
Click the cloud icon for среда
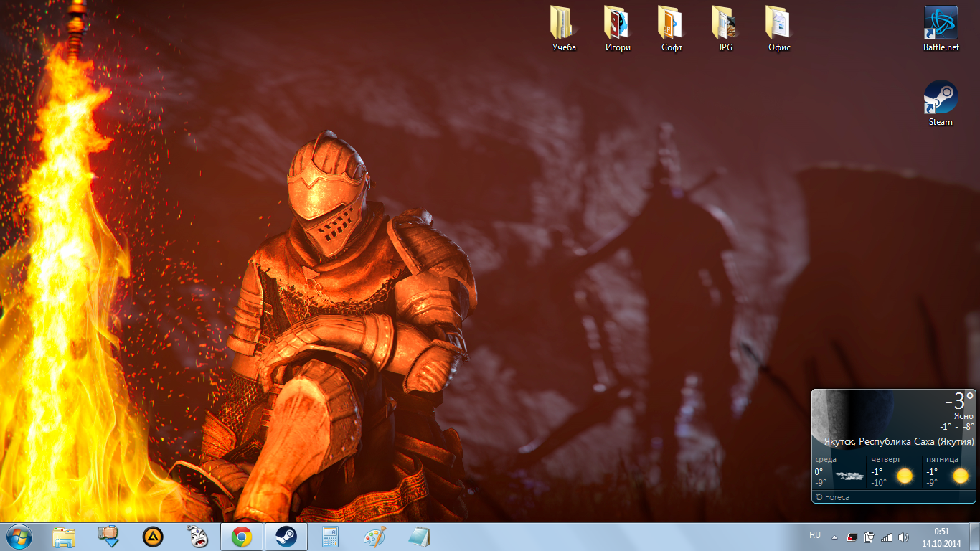click(850, 475)
